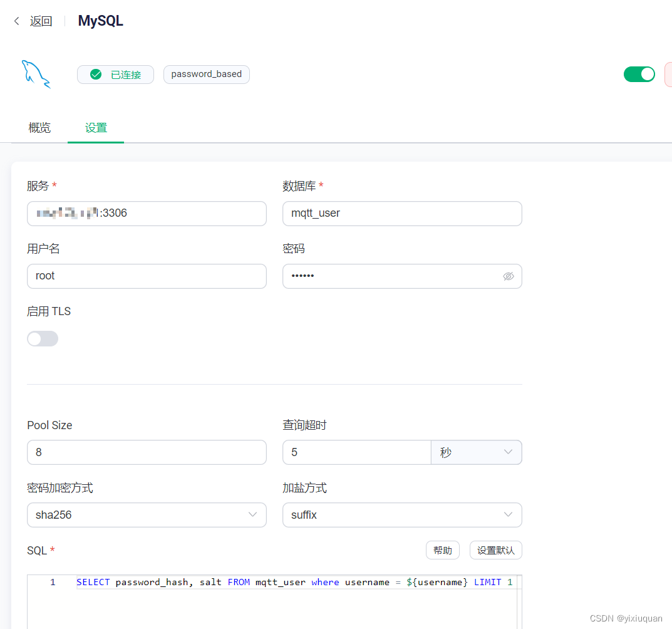Open the 秒 time unit dropdown

coord(476,452)
